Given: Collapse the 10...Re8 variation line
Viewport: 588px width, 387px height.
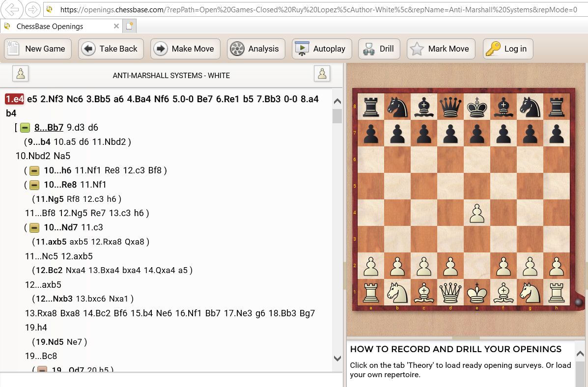Looking at the screenshot, I should tap(34, 185).
